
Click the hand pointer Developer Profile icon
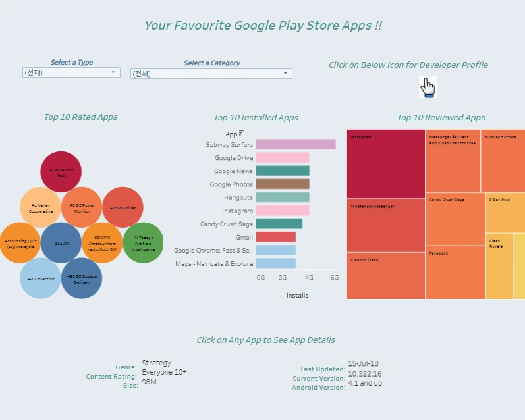point(428,88)
